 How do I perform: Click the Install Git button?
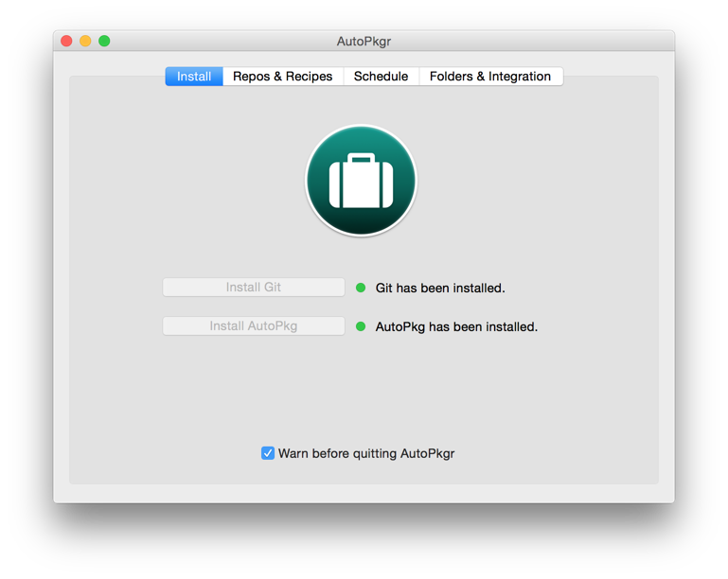coord(254,288)
